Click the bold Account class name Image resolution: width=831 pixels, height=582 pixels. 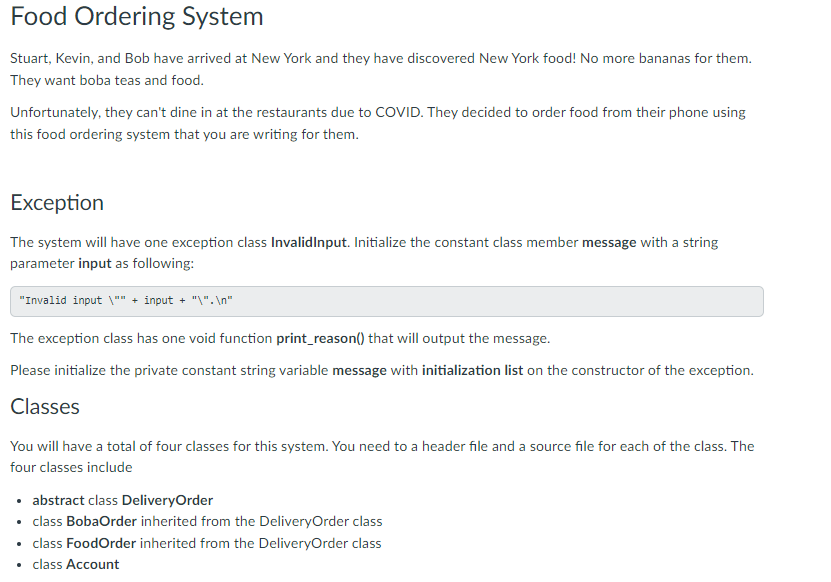pos(92,565)
